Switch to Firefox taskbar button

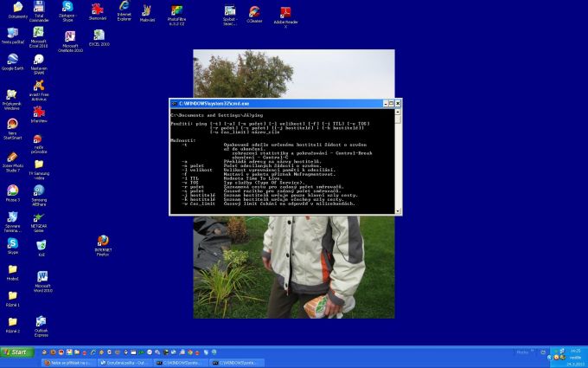tap(68, 363)
